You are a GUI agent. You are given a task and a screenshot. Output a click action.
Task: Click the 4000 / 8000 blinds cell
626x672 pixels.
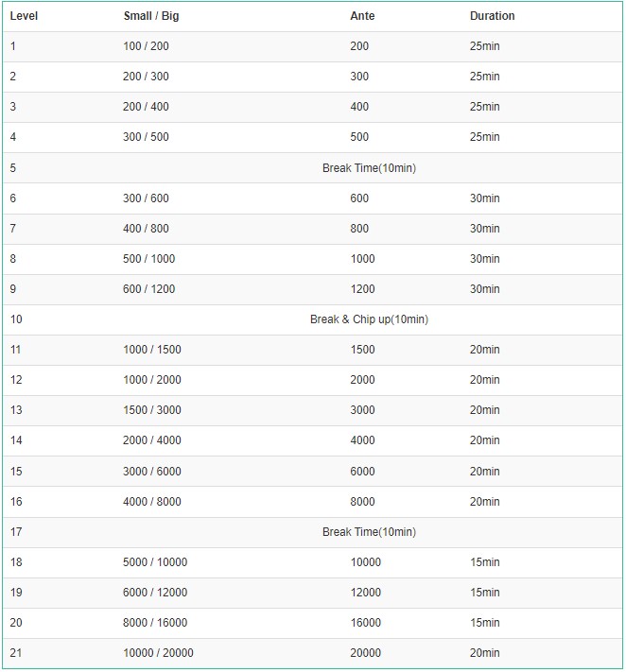[152, 502]
